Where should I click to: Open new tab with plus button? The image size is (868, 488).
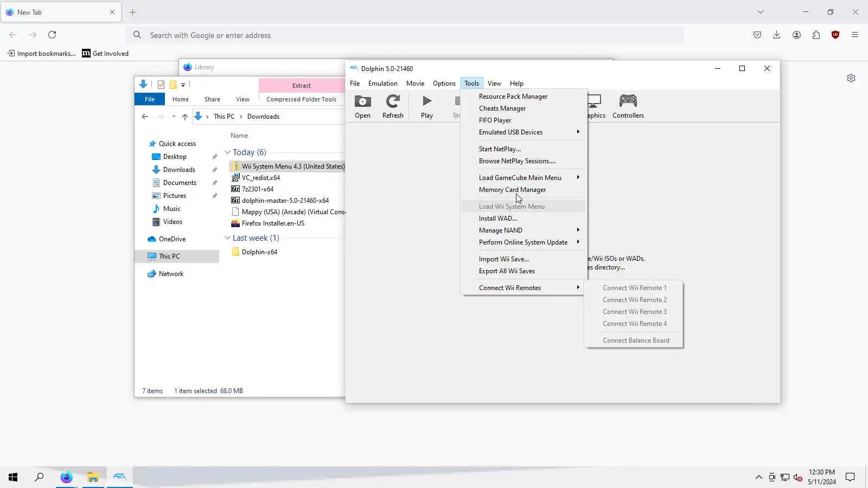(x=133, y=12)
